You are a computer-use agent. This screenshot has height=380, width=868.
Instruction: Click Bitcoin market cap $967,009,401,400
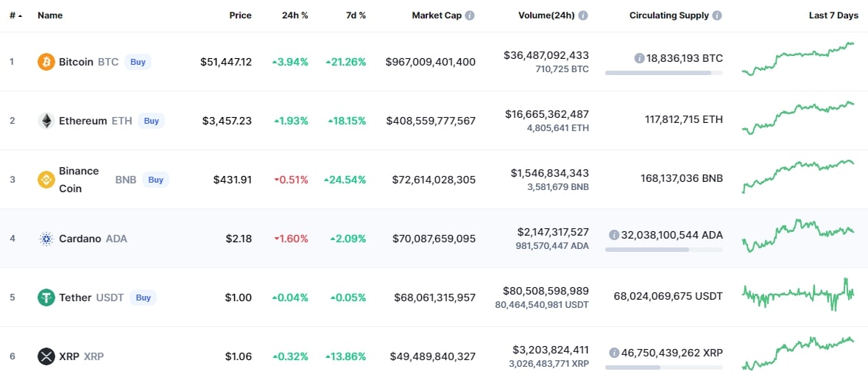pyautogui.click(x=431, y=62)
